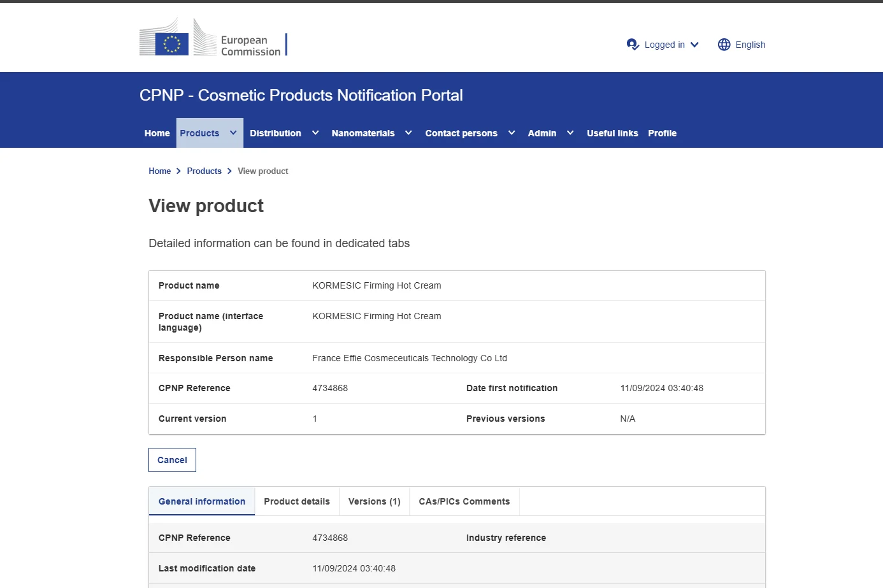Click the globe language icon

[724, 45]
